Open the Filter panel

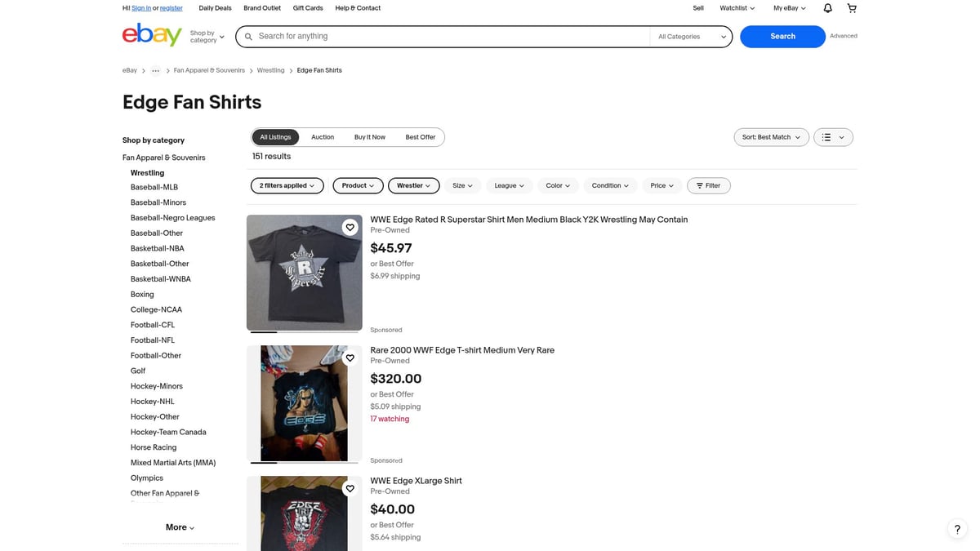click(708, 185)
